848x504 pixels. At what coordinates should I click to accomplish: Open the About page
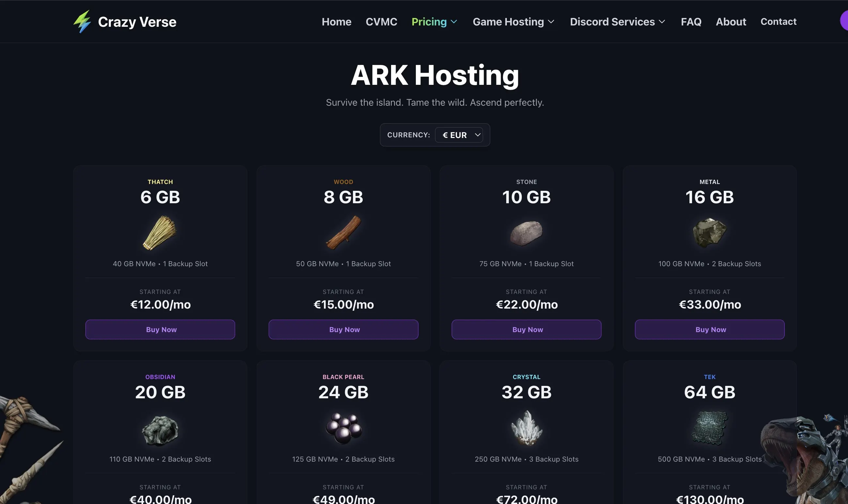pos(731,22)
